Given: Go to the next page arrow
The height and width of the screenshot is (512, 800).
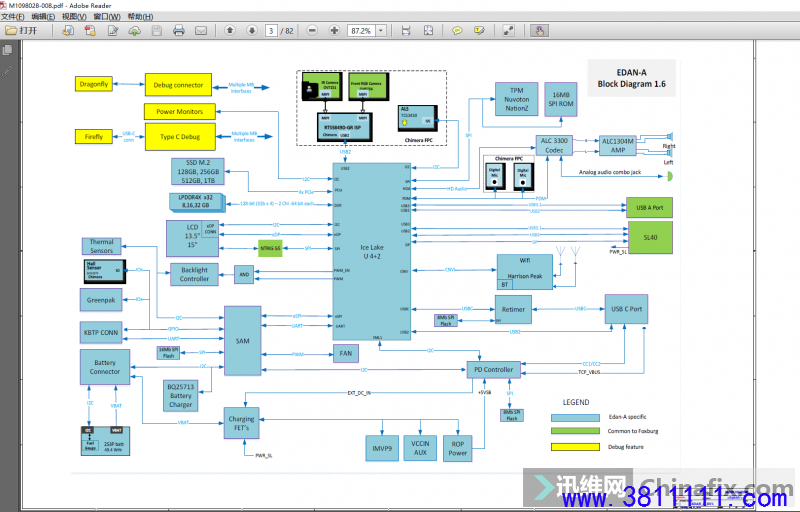Looking at the screenshot, I should pyautogui.click(x=252, y=31).
